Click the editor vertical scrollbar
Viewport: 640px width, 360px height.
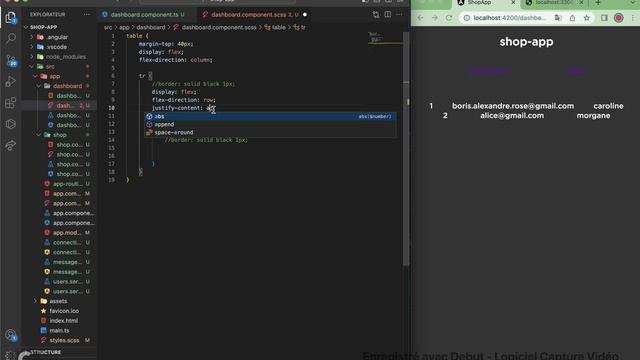click(406, 149)
